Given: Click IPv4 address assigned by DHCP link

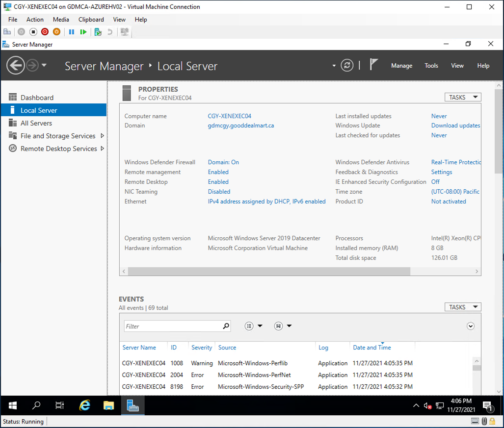Looking at the screenshot, I should pyautogui.click(x=267, y=201).
